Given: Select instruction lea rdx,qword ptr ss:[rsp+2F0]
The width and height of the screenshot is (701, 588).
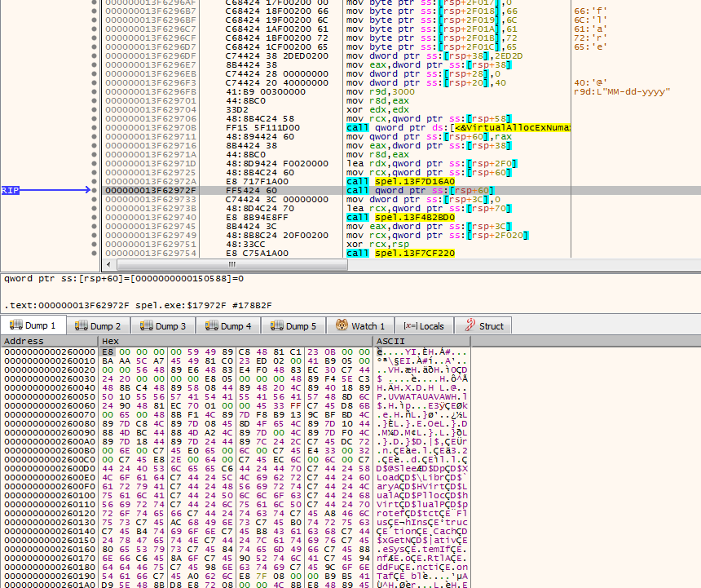Looking at the screenshot, I should 432,164.
